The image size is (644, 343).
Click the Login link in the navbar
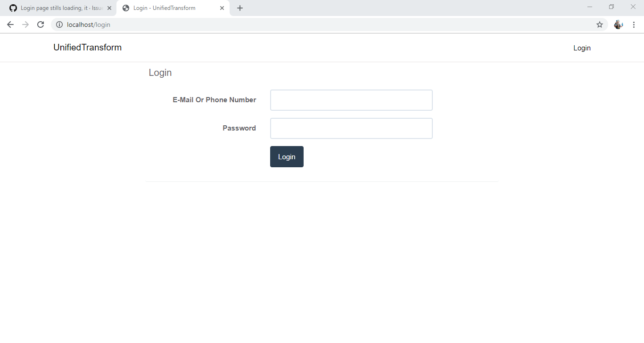click(582, 48)
